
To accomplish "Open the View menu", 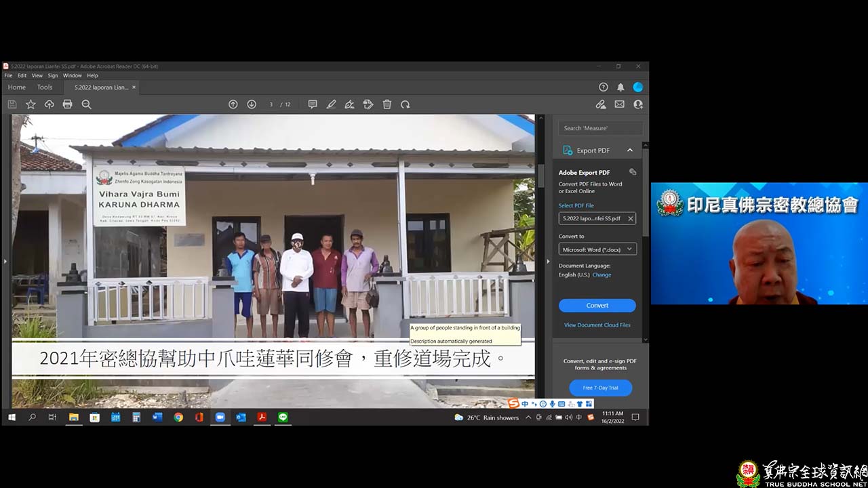I will 37,75.
